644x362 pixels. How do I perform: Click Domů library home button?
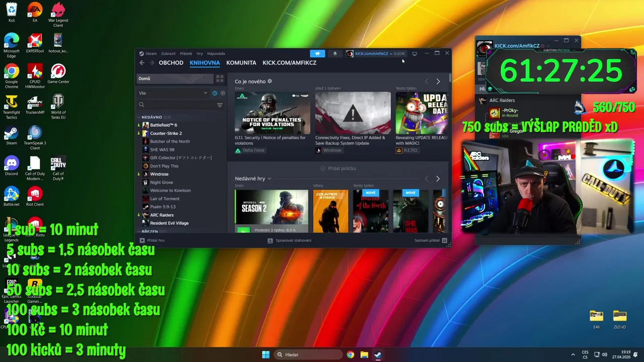(175, 78)
